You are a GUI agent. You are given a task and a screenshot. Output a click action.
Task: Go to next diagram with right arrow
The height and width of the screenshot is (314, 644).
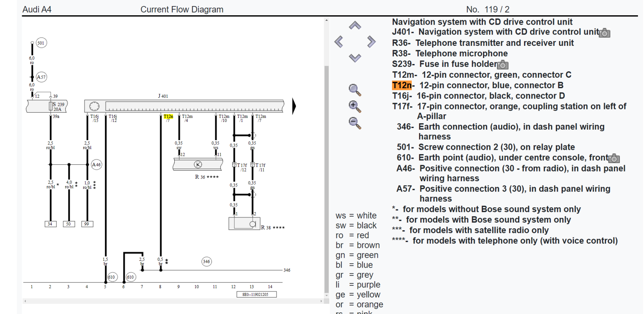tap(371, 41)
